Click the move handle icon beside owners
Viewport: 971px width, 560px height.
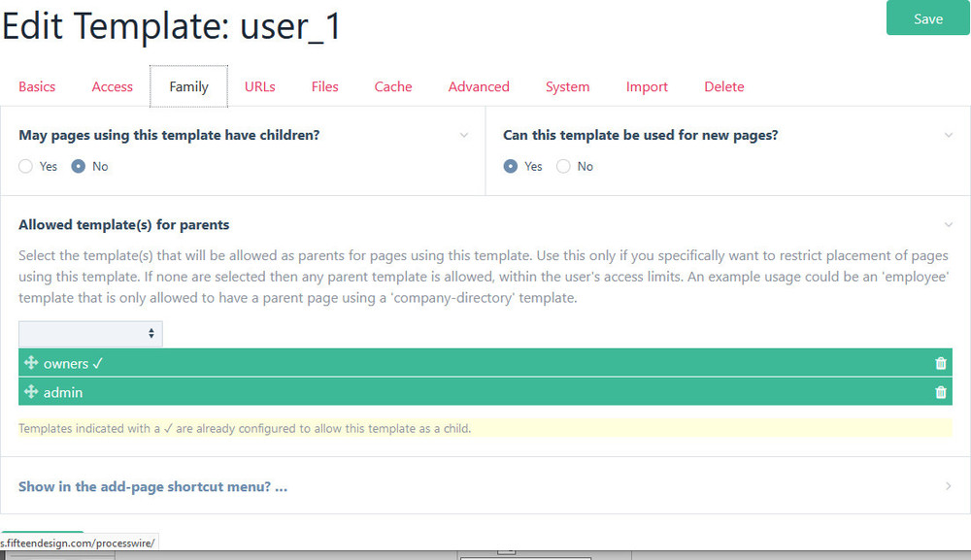[31, 363]
